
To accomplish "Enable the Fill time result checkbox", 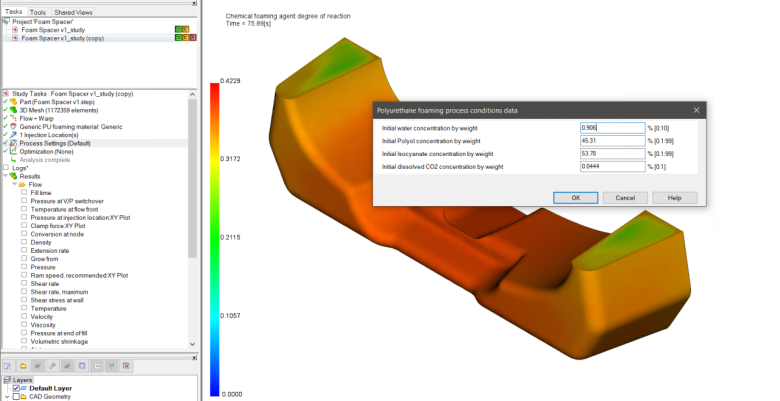I will click(x=24, y=193).
